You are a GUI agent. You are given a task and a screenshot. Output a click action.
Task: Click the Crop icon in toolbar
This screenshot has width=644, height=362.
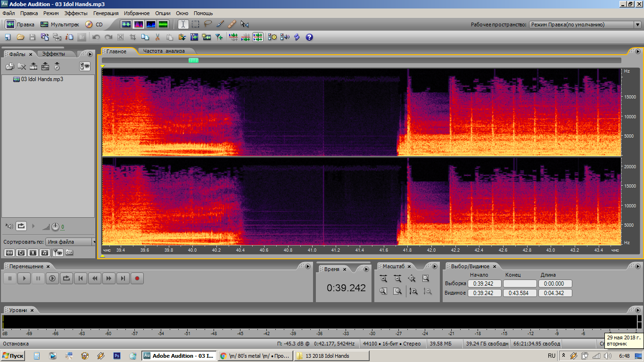[x=133, y=37]
